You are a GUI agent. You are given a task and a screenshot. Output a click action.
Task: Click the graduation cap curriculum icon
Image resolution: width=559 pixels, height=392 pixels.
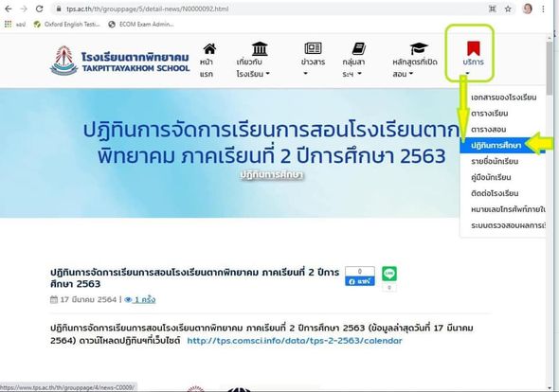click(x=419, y=49)
